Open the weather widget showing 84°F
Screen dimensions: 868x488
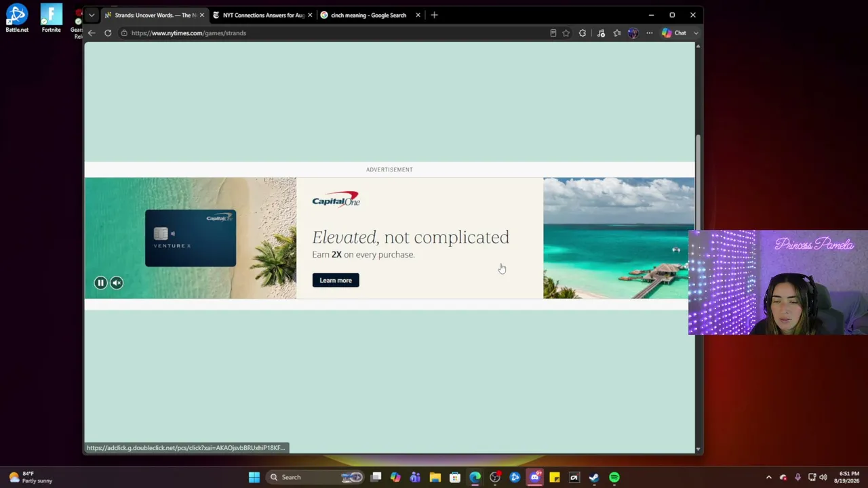pyautogui.click(x=31, y=477)
